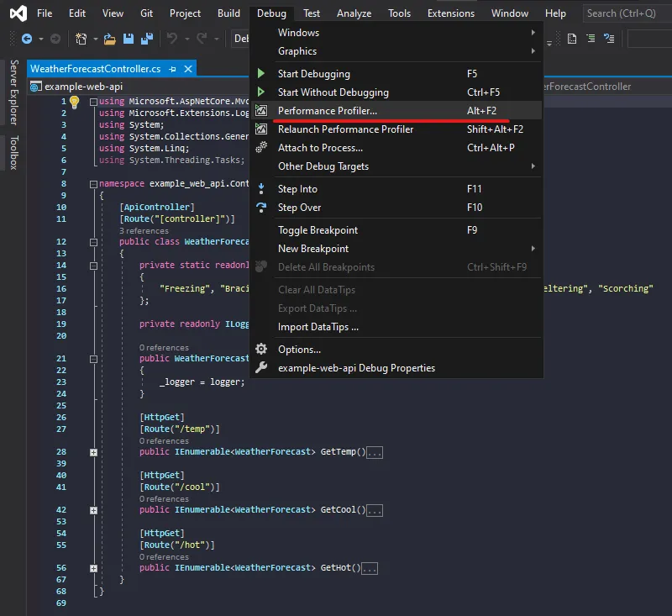The image size is (672, 616).
Task: Click the Debug Properties wrench icon
Action: coord(261,367)
